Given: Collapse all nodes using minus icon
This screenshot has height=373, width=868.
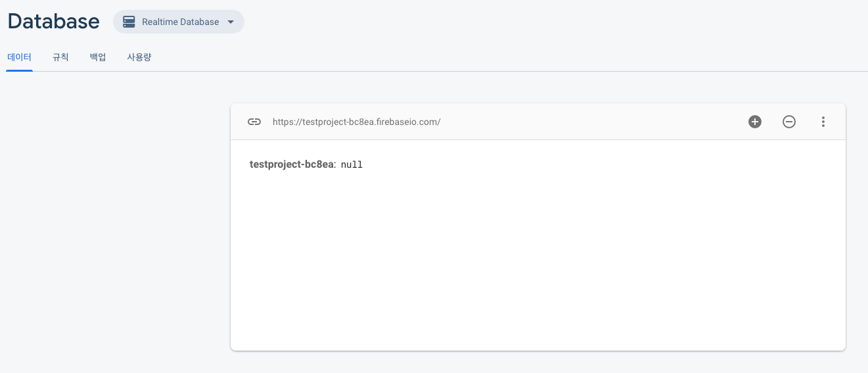Looking at the screenshot, I should click(789, 122).
